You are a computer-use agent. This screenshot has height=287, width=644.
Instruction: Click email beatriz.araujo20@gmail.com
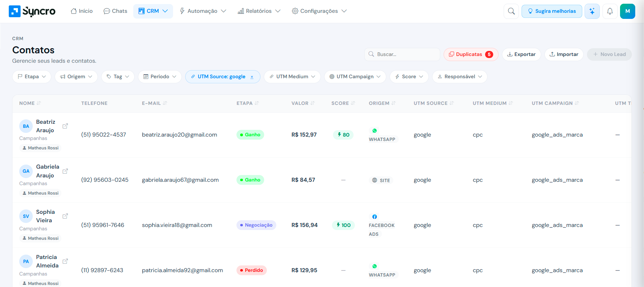click(179, 135)
